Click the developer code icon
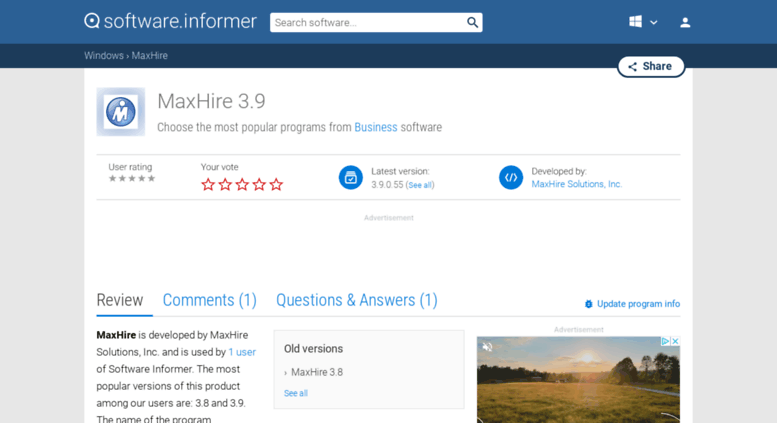The width and height of the screenshot is (777, 423). [511, 177]
